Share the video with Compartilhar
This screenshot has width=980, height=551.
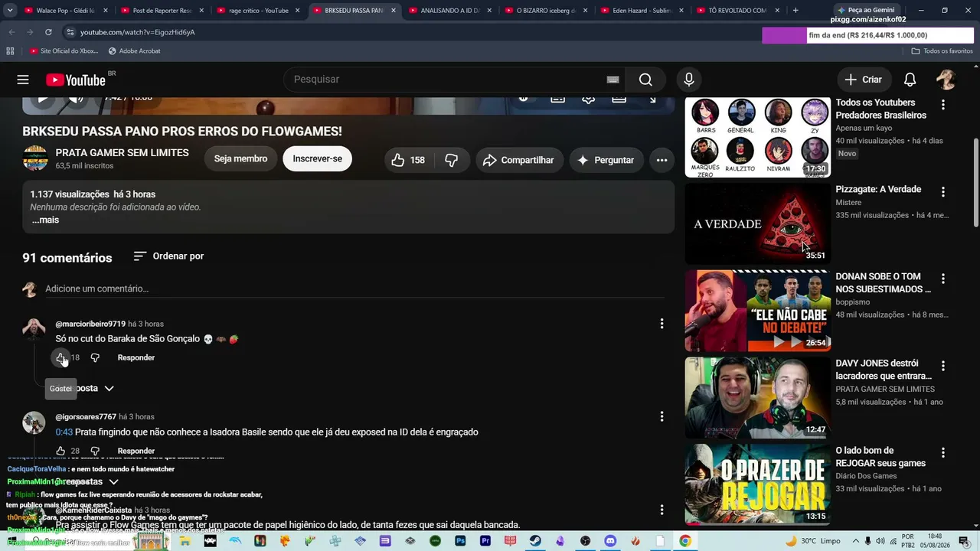click(519, 160)
